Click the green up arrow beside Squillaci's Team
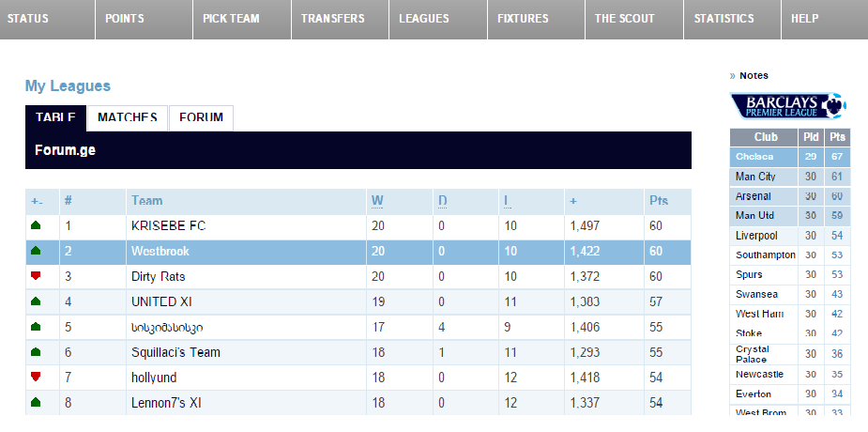This screenshot has width=868, height=432. point(37,352)
